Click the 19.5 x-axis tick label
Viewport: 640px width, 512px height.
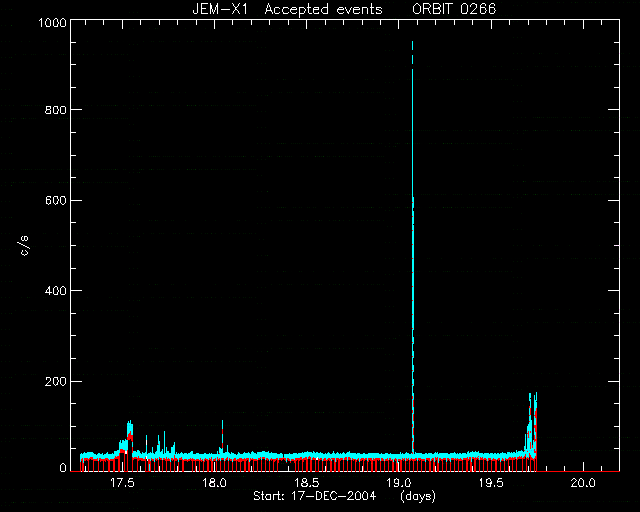point(491,483)
